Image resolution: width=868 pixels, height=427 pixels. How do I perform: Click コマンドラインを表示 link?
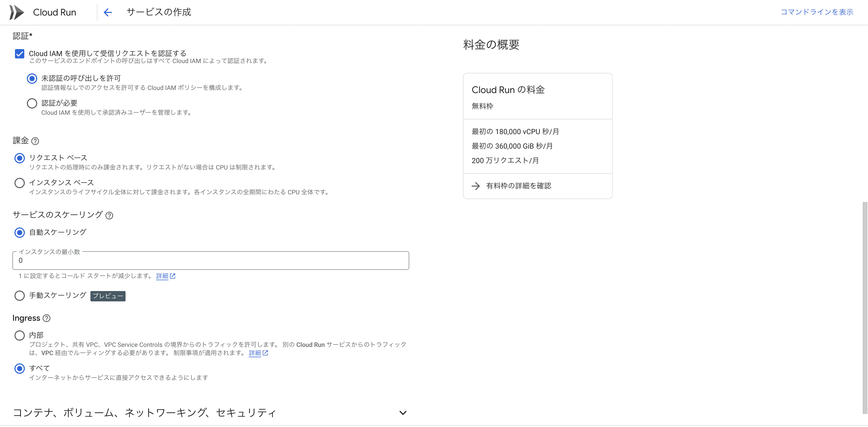(817, 12)
